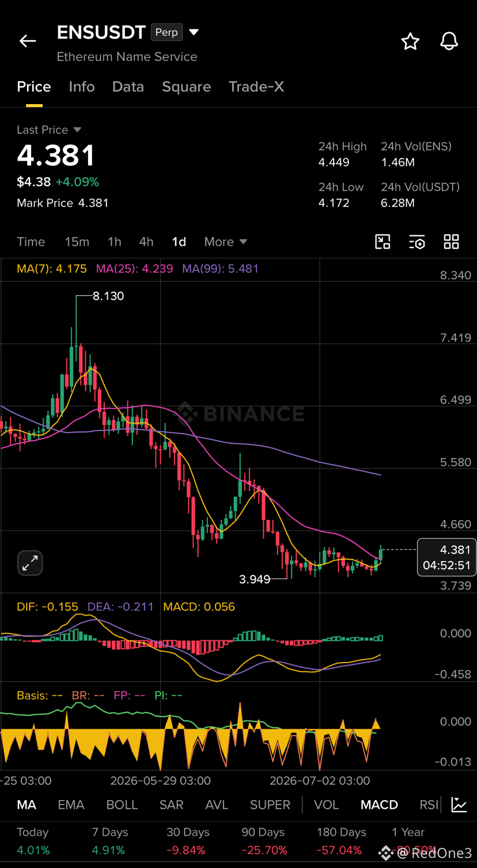The image size is (477, 868).
Task: Click the 24h Vol(USDT) 6.28M value
Action: click(397, 203)
